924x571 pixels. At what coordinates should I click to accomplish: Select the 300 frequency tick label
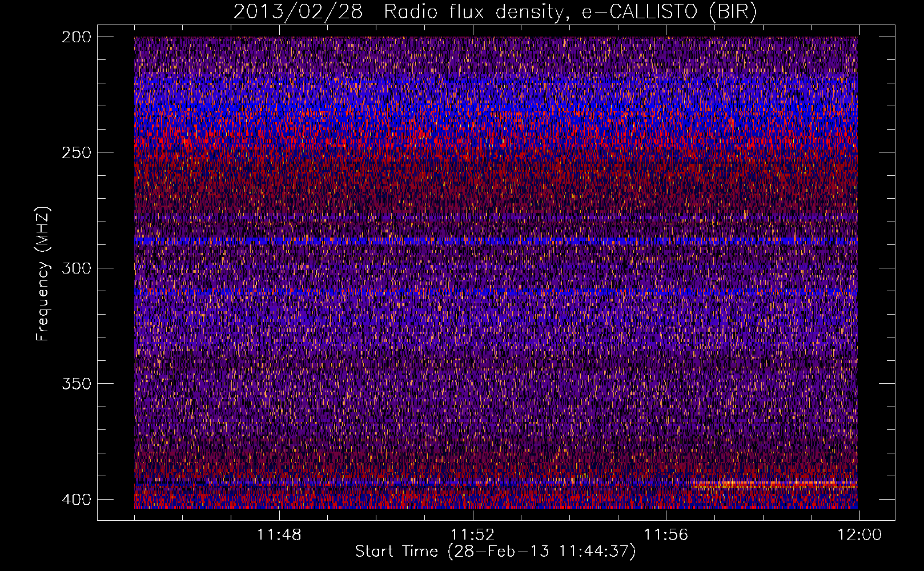point(76,268)
